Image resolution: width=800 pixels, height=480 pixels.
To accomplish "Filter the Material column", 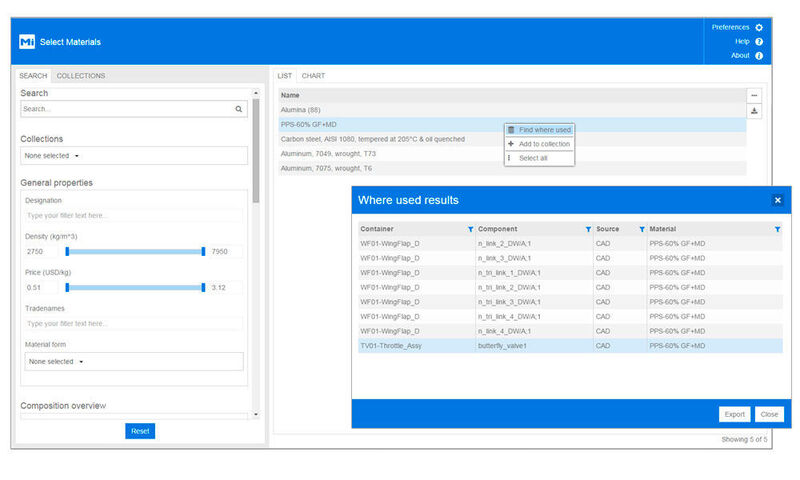I will coord(777,229).
